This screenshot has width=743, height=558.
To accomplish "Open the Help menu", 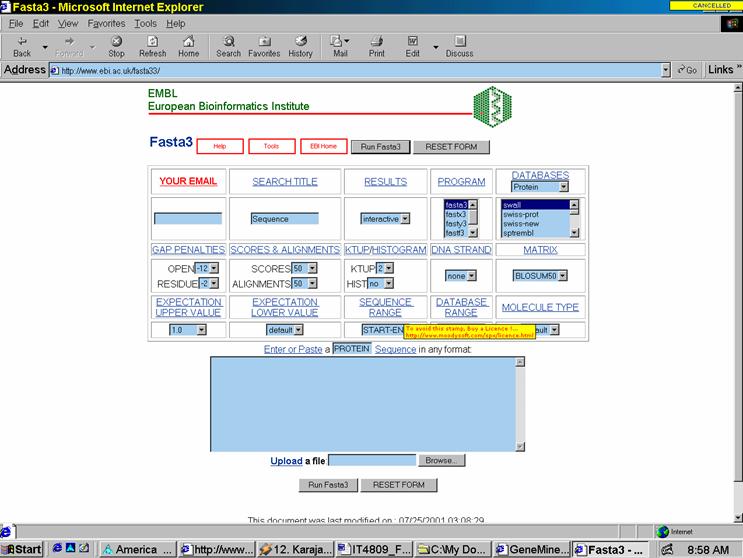I will click(x=175, y=24).
